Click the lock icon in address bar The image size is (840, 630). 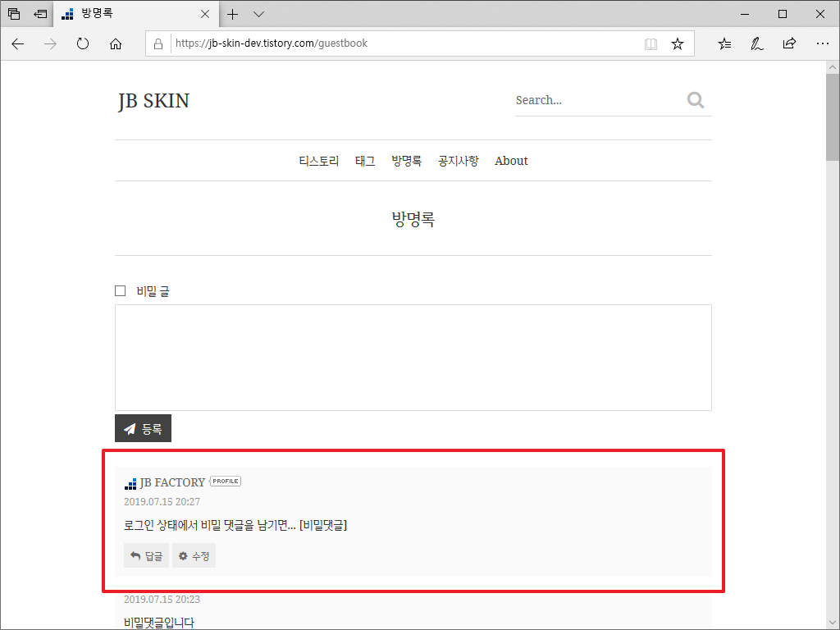[158, 44]
